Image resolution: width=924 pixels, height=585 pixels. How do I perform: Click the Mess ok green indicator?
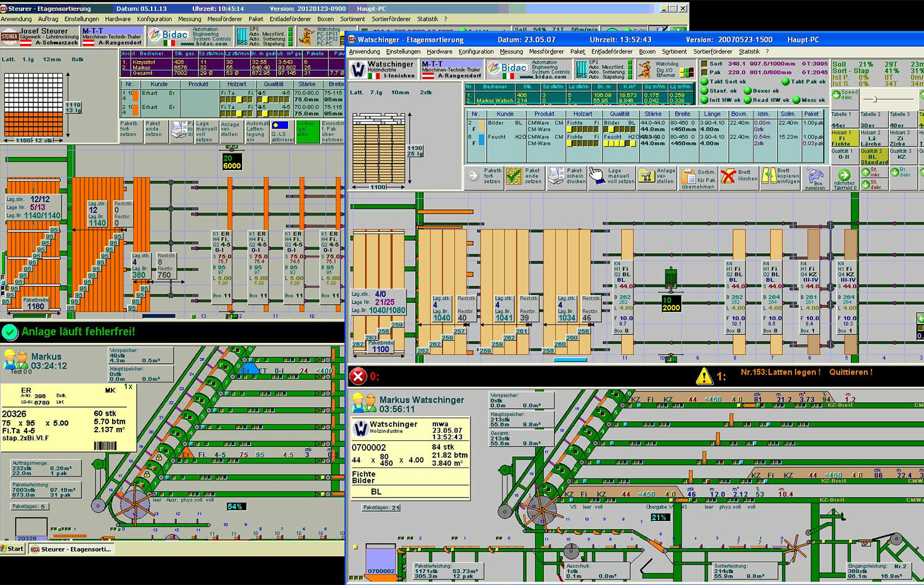pyautogui.click(x=796, y=100)
